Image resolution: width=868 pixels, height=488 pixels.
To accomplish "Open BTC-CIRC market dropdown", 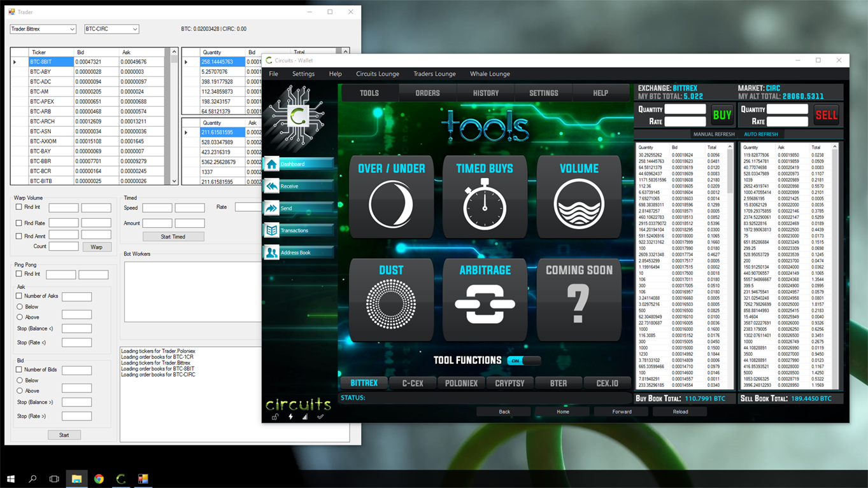I will (x=111, y=29).
